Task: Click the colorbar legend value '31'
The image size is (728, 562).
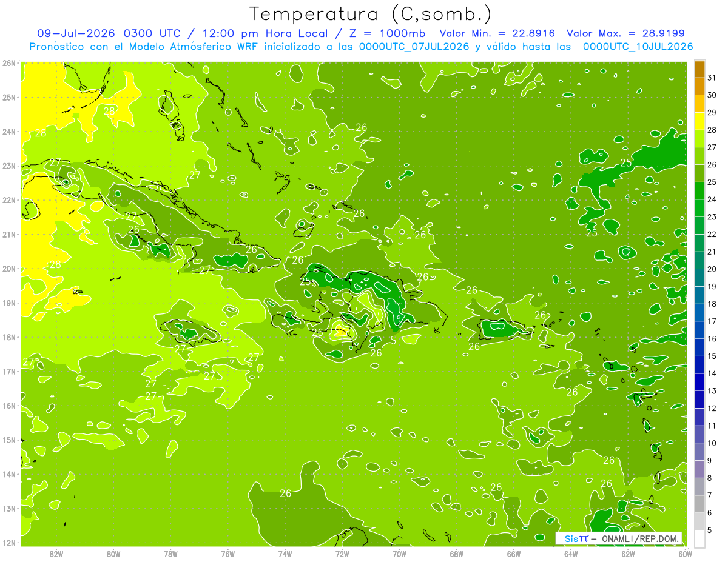Action: (712, 78)
